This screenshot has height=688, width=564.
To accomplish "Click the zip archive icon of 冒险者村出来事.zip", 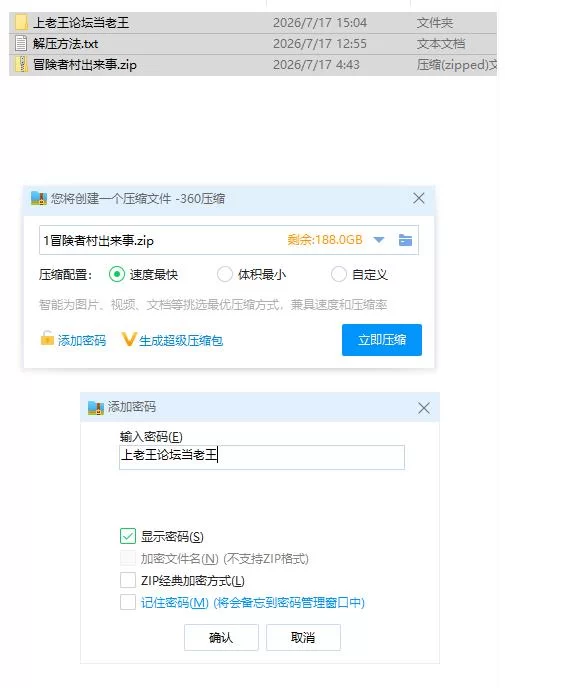I will (x=22, y=64).
